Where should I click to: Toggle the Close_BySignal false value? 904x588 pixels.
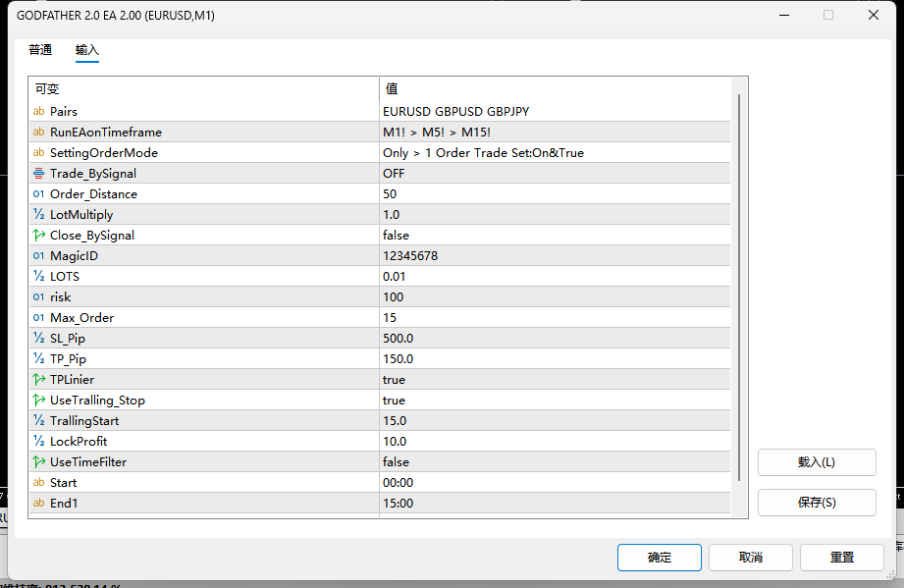click(555, 236)
